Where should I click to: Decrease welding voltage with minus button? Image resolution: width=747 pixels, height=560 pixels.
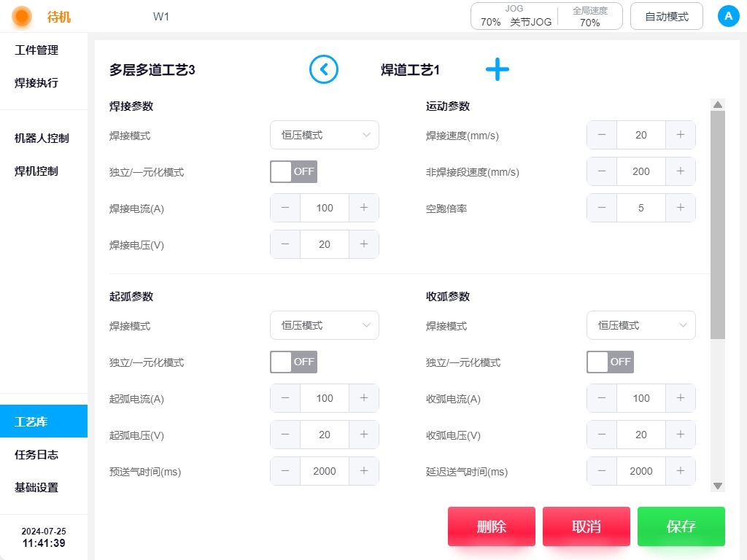tap(285, 244)
